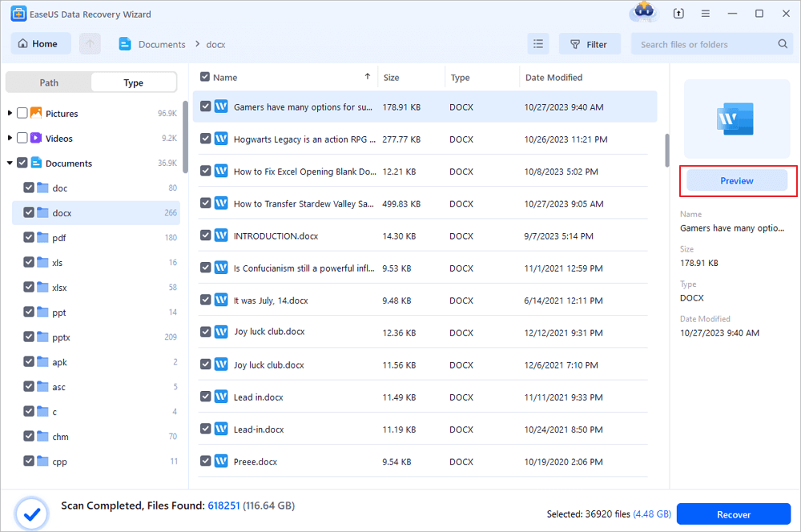Click the search magnifier icon
The width and height of the screenshot is (801, 532).
click(x=783, y=44)
